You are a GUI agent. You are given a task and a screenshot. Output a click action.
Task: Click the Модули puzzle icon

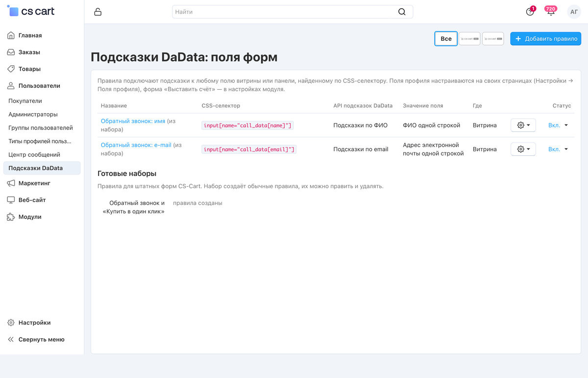click(11, 217)
